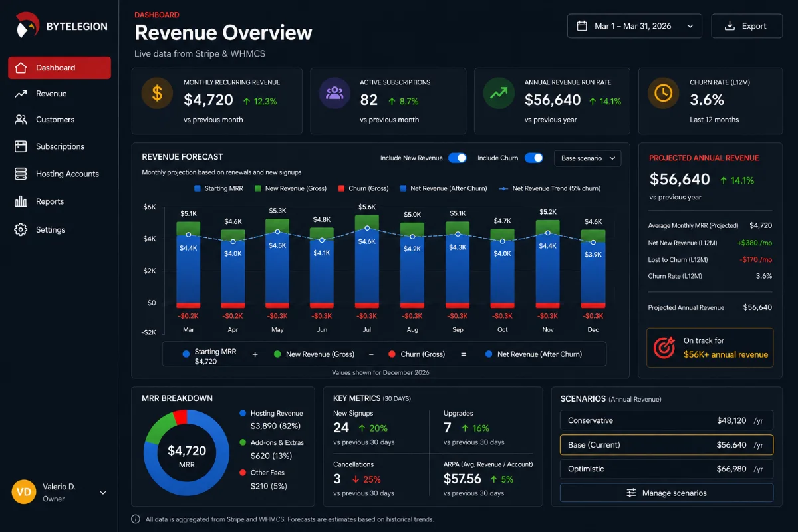Open the Dashboard menu item
Viewport: 798px width, 532px height.
[x=59, y=68]
